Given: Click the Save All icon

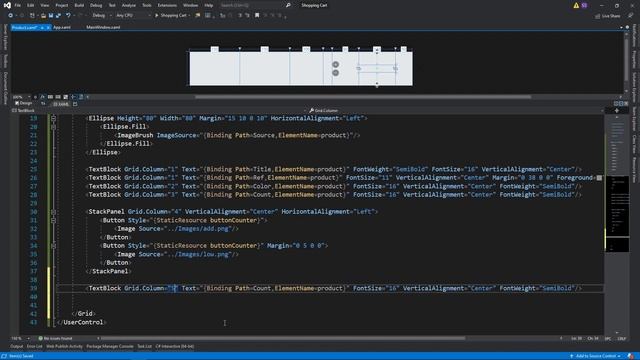Looking at the screenshot, I should (x=58, y=16).
